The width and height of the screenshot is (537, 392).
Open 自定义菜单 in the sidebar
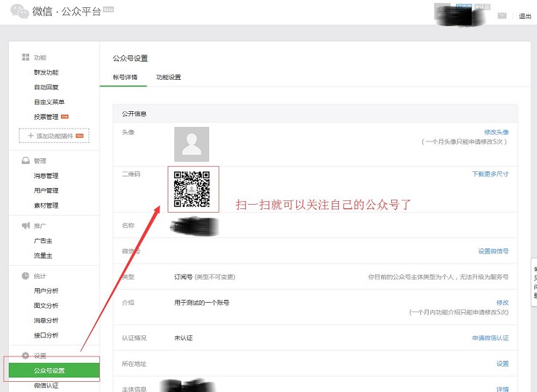point(49,102)
